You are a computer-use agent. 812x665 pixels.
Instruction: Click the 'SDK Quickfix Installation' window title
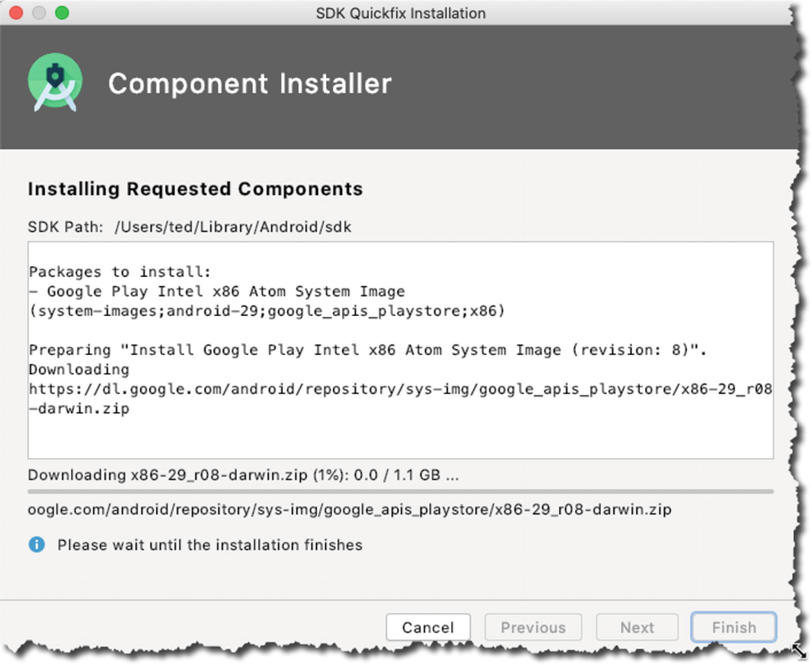(x=401, y=13)
